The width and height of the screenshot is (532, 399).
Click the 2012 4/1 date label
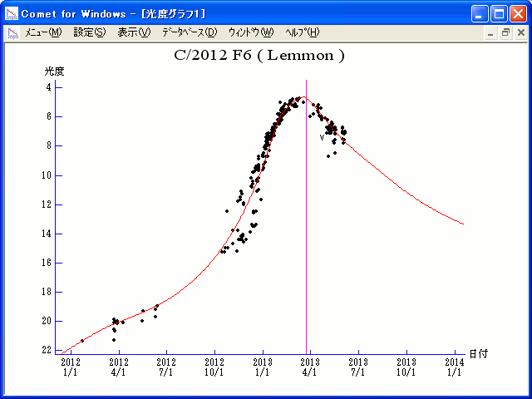(119, 367)
